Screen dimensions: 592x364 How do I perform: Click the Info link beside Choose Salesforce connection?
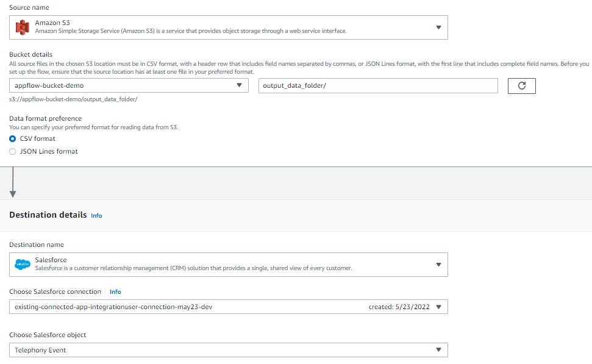point(115,291)
